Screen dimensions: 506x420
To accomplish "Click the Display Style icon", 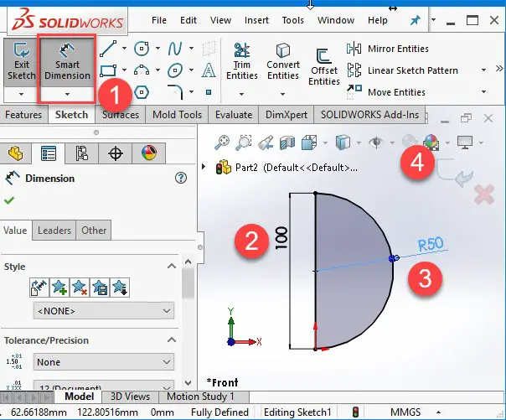I will tap(343, 143).
